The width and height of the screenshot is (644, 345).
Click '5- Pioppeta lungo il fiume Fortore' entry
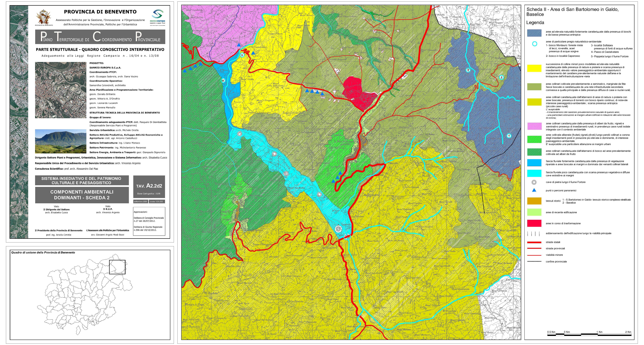pos(609,56)
